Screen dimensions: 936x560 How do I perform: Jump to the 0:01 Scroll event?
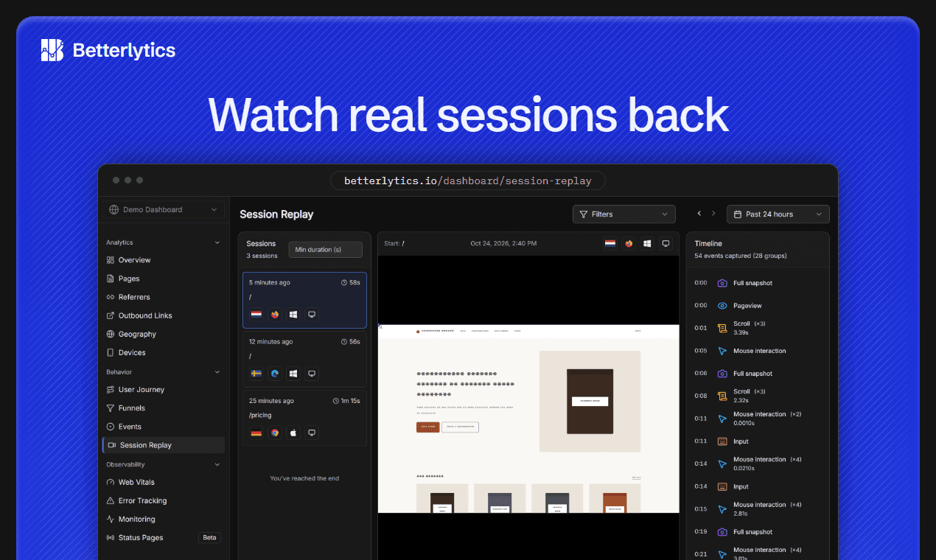(758, 328)
